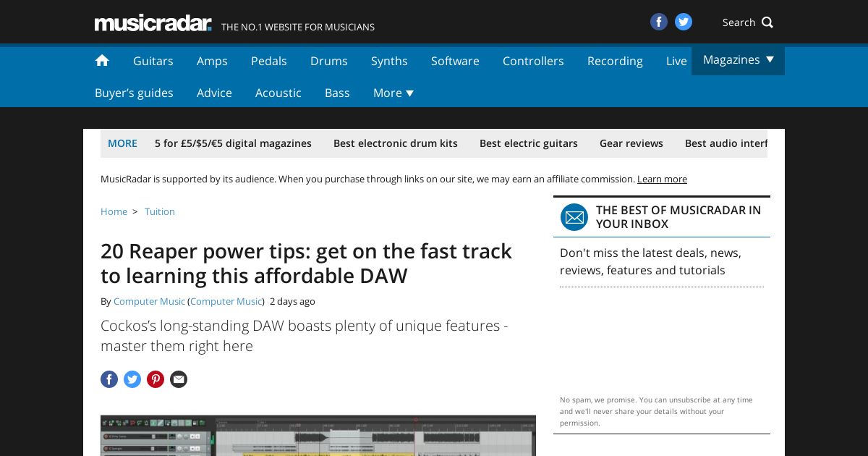This screenshot has width=868, height=456.
Task: Go to Tuition breadcrumb
Action: [160, 211]
